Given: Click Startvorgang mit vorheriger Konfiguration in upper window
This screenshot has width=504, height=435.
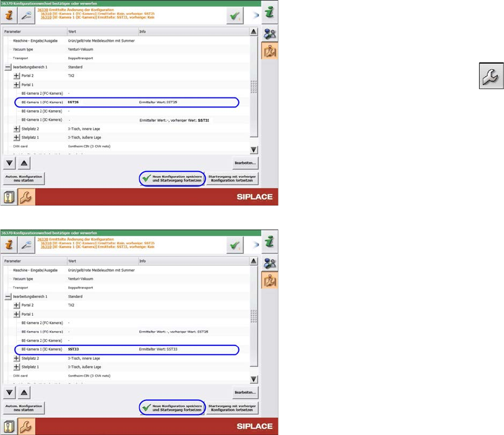Looking at the screenshot, I should coord(232,178).
